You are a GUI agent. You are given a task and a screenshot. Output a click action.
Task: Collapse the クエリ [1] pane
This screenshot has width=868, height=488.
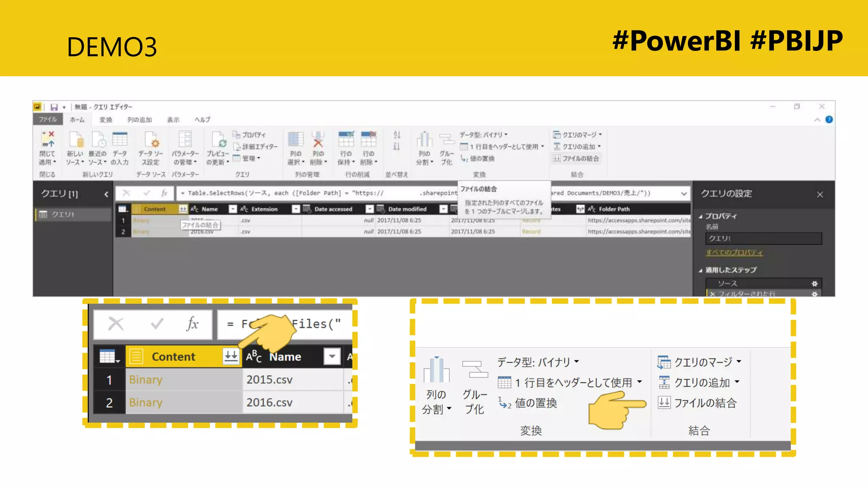[106, 194]
